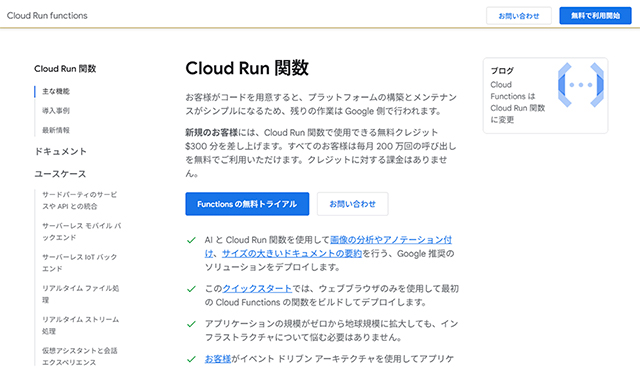
Task: Open the ユースケース sidebar section
Action: pos(60,174)
